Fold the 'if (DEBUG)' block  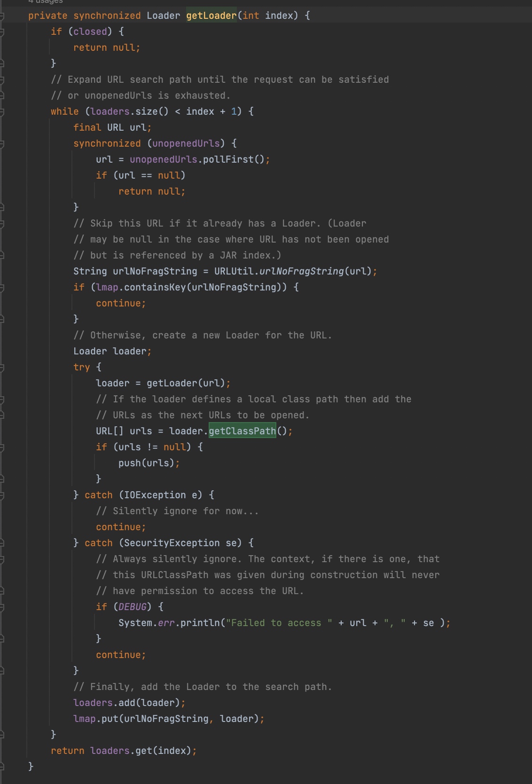[2, 607]
